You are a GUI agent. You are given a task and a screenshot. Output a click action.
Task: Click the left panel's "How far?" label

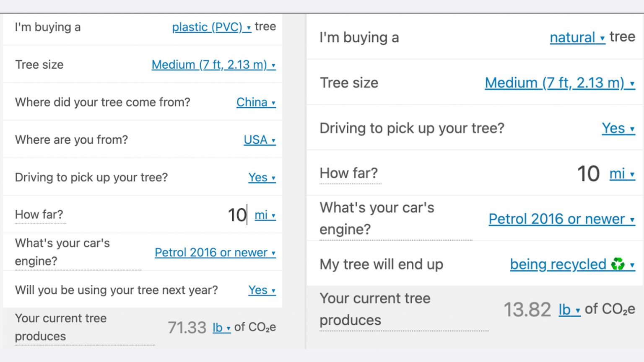pos(39,215)
